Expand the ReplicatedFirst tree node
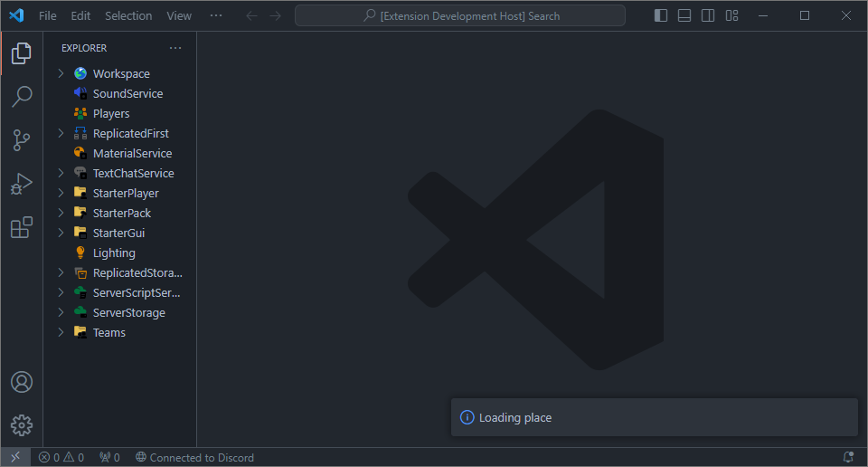Image resolution: width=868 pixels, height=467 pixels. point(61,133)
